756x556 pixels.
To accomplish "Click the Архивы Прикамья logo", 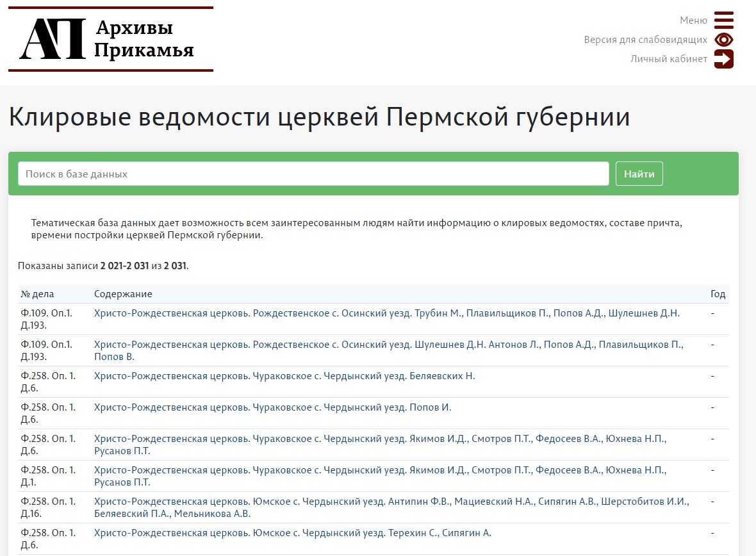I will pyautogui.click(x=110, y=39).
